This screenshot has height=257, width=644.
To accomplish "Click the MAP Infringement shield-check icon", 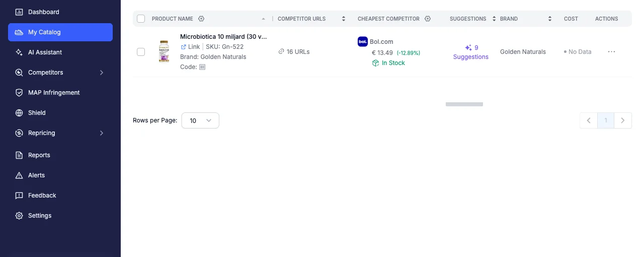I will pyautogui.click(x=19, y=92).
